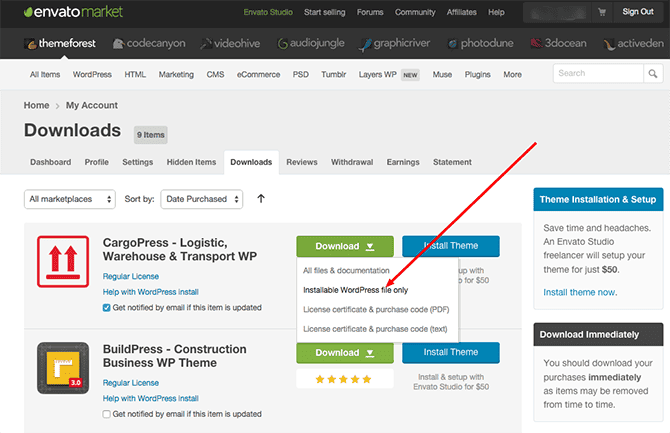The image size is (670, 433).
Task: Open CargoPress Help with WordPress install
Action: pos(150,292)
